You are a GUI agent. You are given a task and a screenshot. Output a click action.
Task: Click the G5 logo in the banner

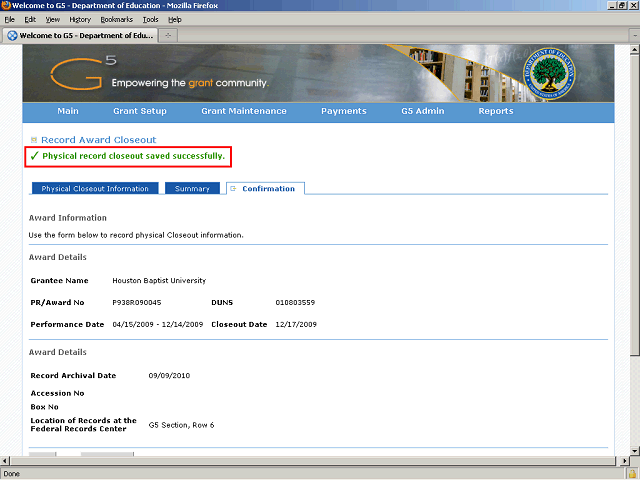tap(83, 73)
